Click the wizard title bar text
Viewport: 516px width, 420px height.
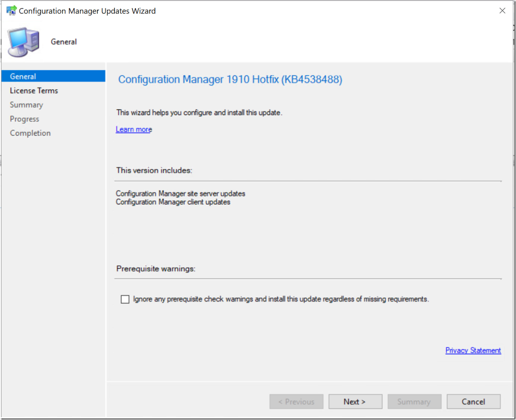(87, 11)
